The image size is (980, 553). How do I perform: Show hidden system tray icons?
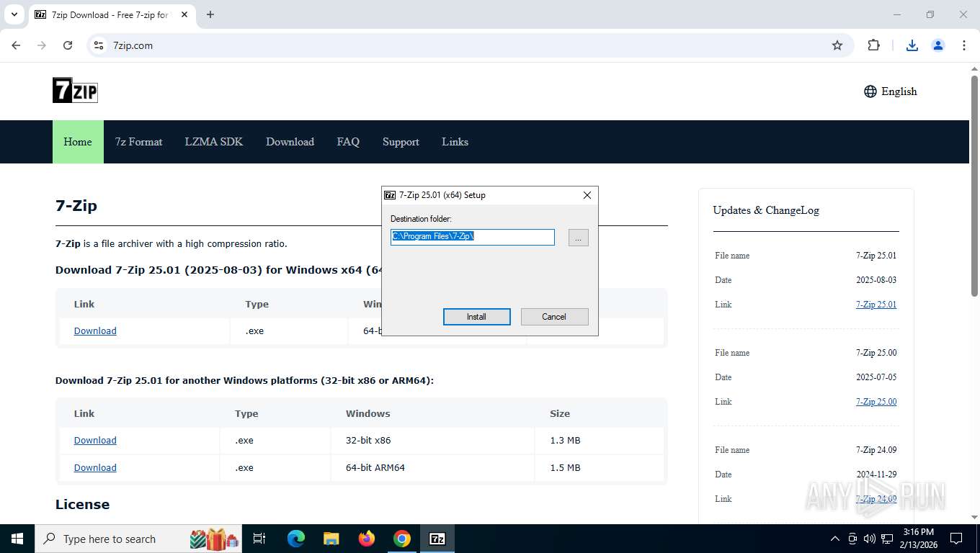coord(835,539)
